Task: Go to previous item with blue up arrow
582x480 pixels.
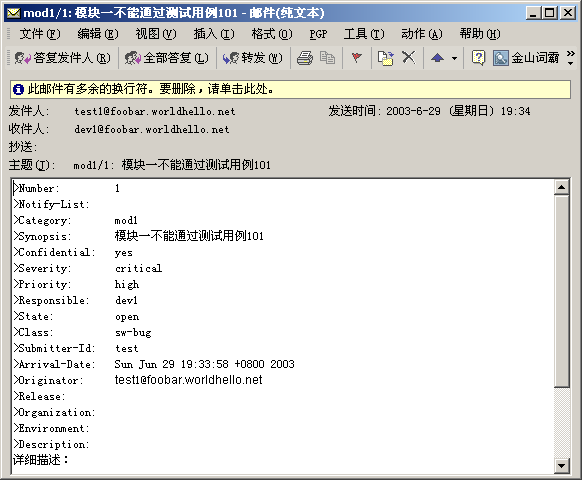Action: pyautogui.click(x=438, y=58)
